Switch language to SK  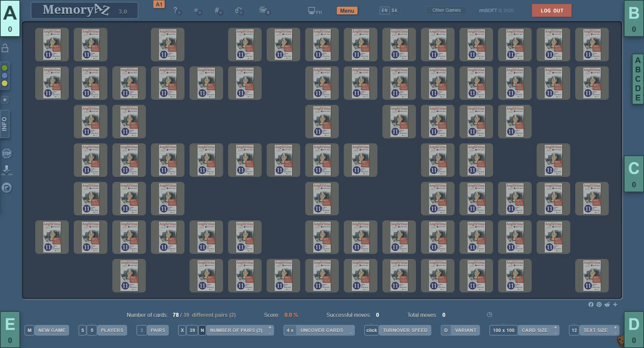pyautogui.click(x=394, y=10)
